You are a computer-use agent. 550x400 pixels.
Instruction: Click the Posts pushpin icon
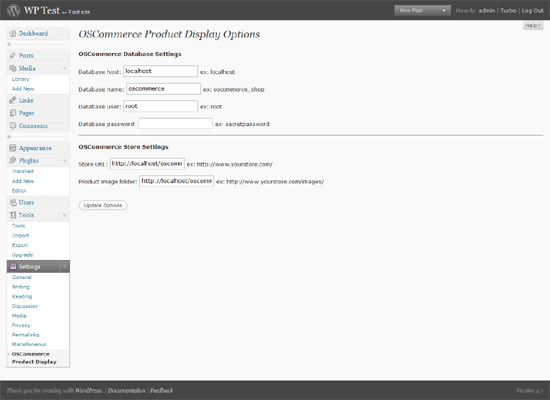point(13,55)
